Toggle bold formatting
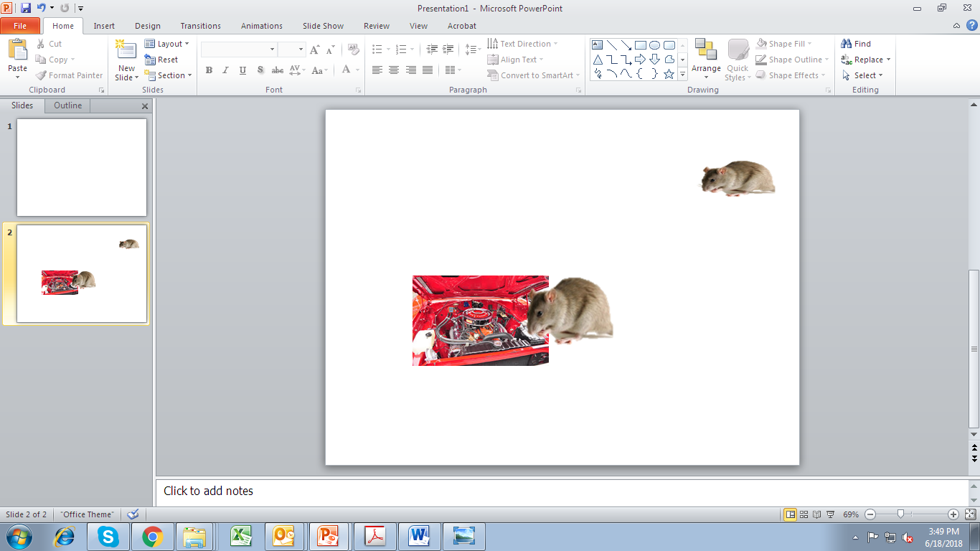Viewport: 980px width, 551px height. tap(209, 70)
